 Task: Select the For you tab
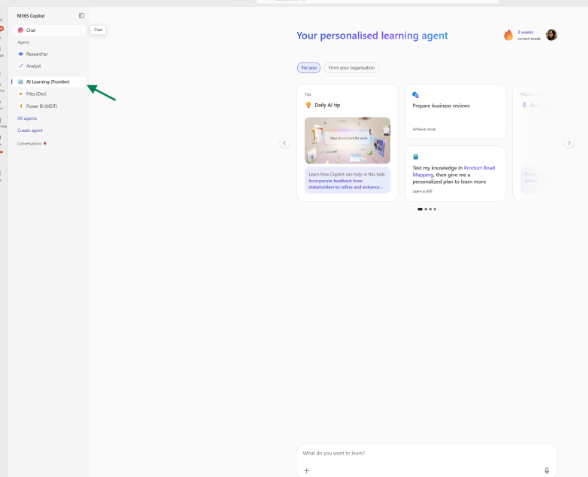309,68
